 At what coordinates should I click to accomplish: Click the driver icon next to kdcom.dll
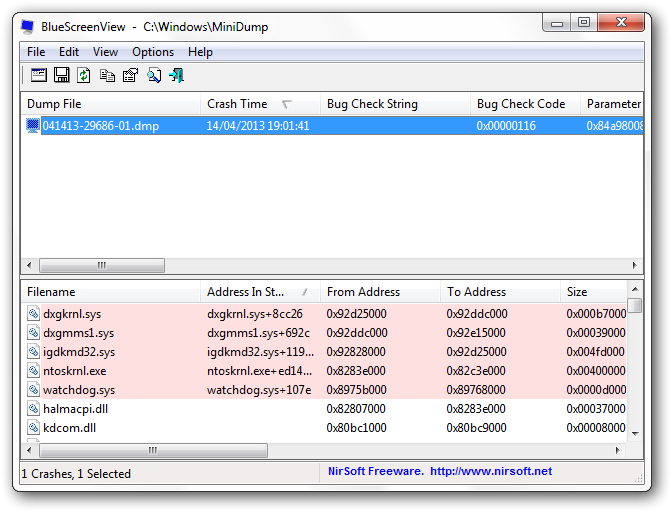click(33, 428)
